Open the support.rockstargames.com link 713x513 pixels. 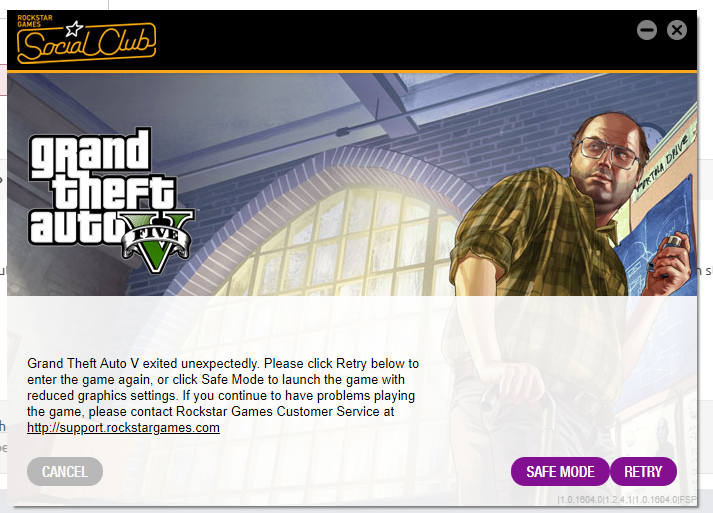pyautogui.click(x=123, y=428)
